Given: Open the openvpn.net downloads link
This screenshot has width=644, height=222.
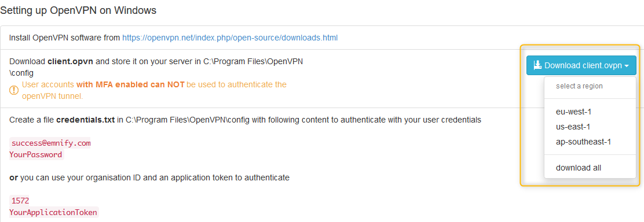Looking at the screenshot, I should (x=230, y=38).
